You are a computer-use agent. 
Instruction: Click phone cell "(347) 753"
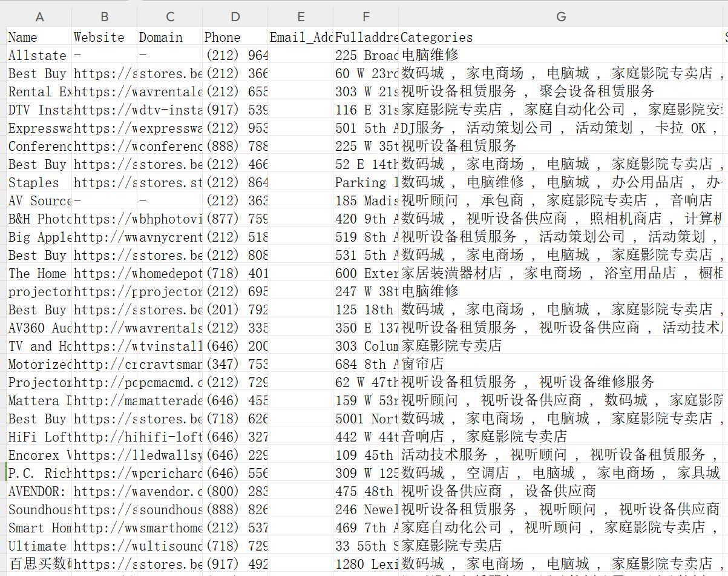(x=235, y=364)
